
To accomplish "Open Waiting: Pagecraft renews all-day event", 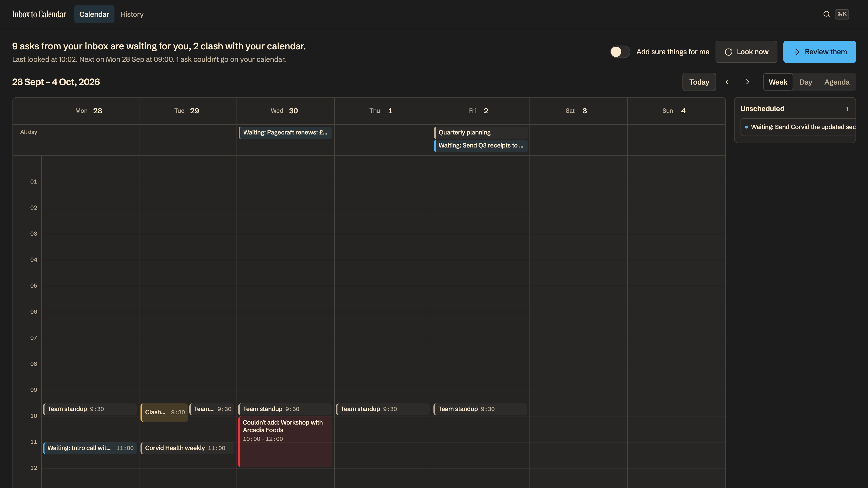I will click(285, 132).
